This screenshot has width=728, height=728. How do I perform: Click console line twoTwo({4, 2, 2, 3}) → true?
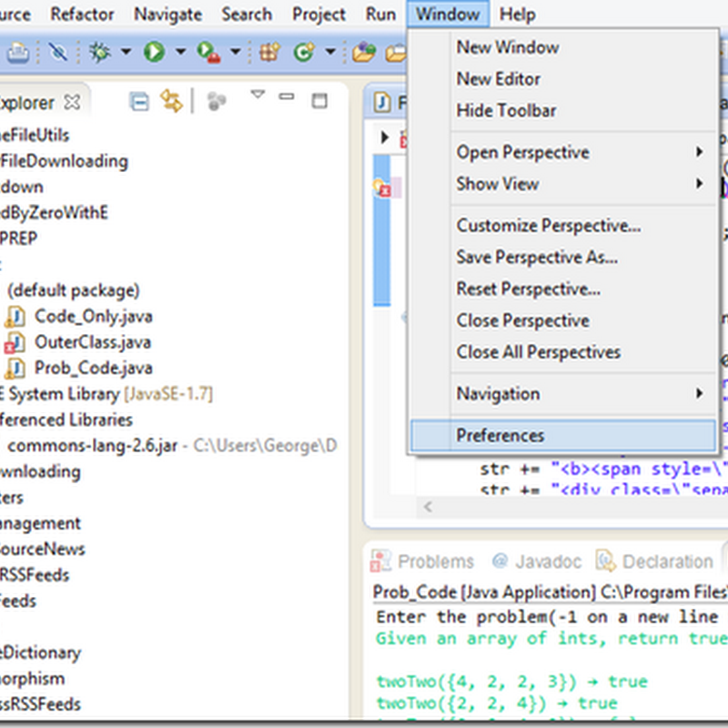pyautogui.click(x=511, y=682)
